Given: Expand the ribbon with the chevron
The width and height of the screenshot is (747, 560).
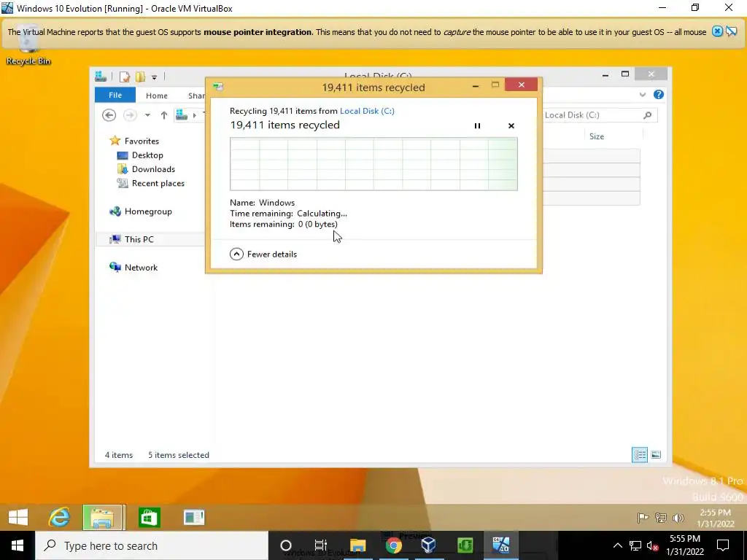Looking at the screenshot, I should [x=643, y=95].
